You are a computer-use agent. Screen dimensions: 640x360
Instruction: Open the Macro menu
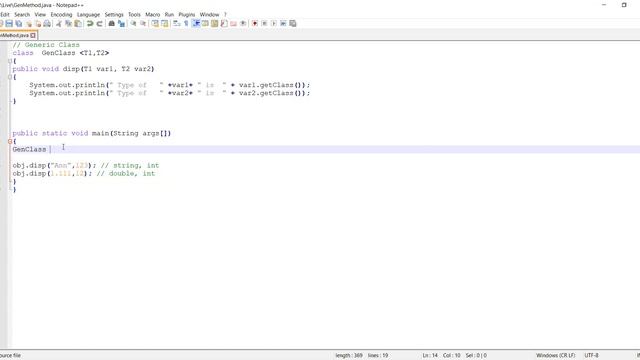click(153, 14)
